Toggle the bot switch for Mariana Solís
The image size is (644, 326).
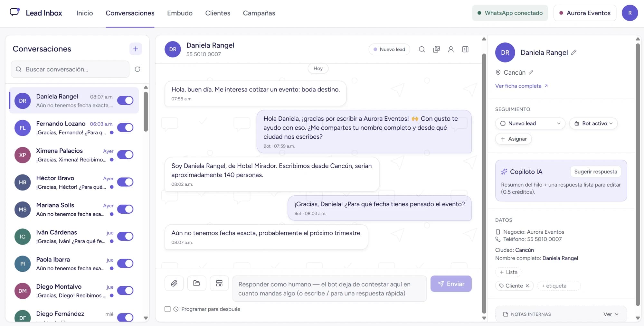[x=125, y=209]
